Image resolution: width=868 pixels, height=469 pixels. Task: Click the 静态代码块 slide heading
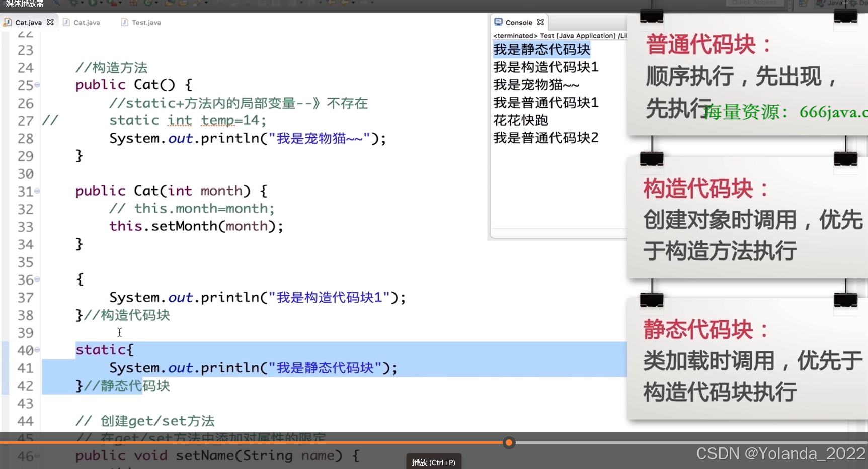tap(706, 330)
